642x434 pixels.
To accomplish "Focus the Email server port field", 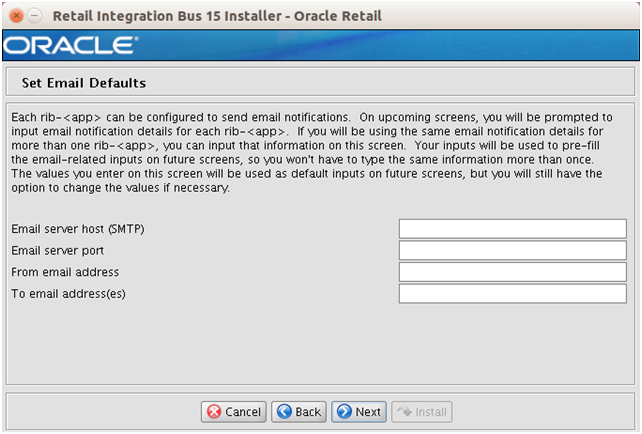I will click(513, 250).
